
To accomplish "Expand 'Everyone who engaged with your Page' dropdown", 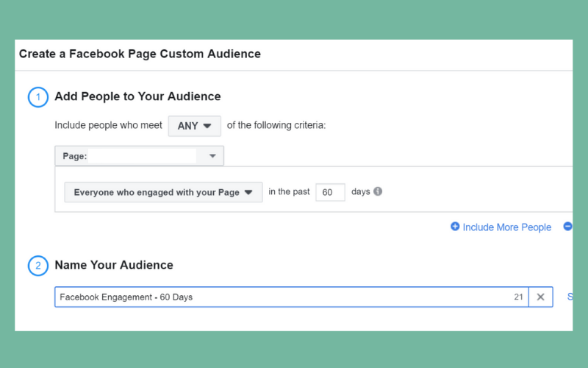I will pos(163,192).
